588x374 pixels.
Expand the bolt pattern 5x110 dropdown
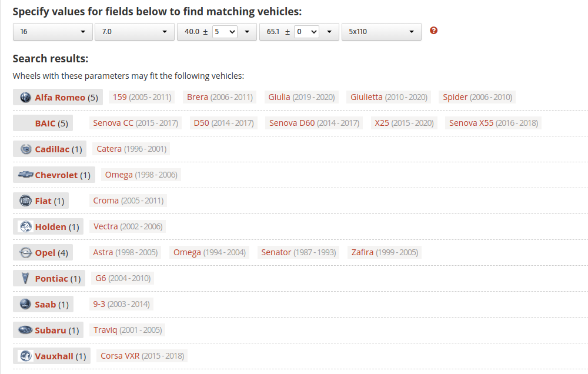click(x=382, y=32)
